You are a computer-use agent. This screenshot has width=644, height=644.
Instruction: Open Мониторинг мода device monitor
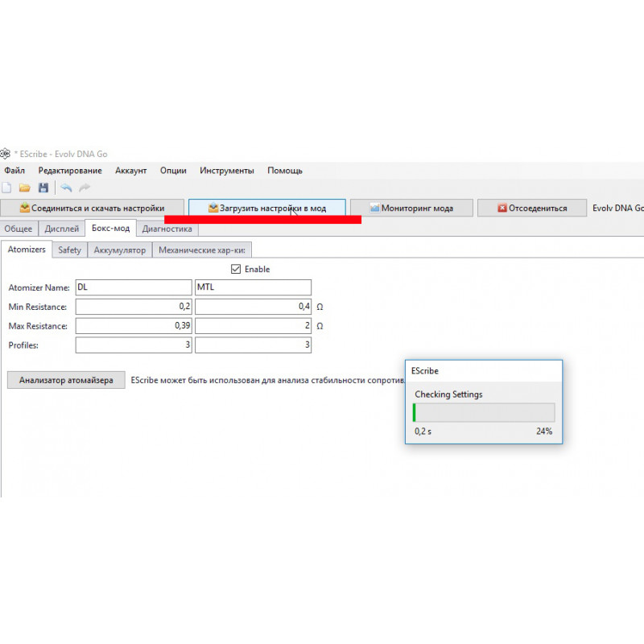click(x=411, y=208)
